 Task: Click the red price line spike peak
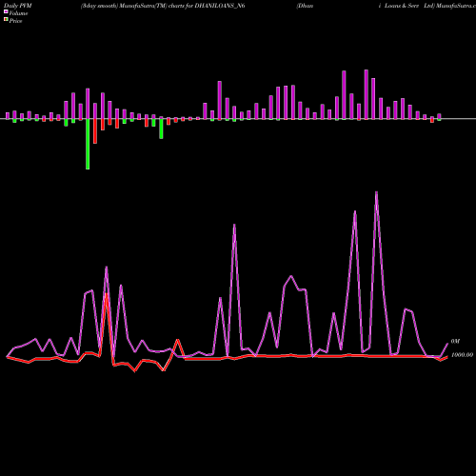point(107,293)
